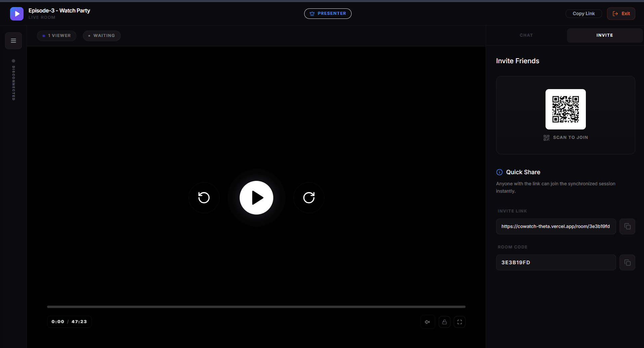
Task: Play the video with the center button
Action: (x=256, y=198)
